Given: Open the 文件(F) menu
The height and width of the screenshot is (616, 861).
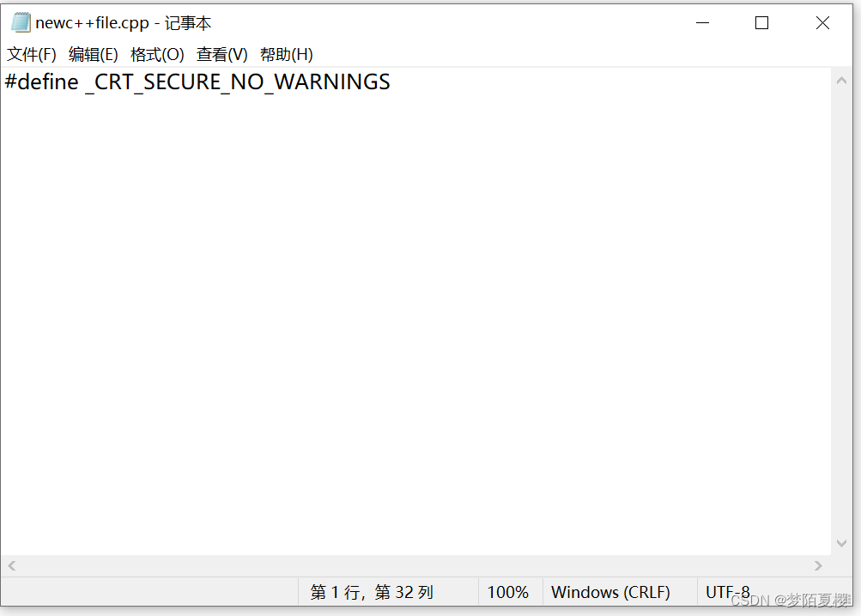Looking at the screenshot, I should tap(31, 53).
